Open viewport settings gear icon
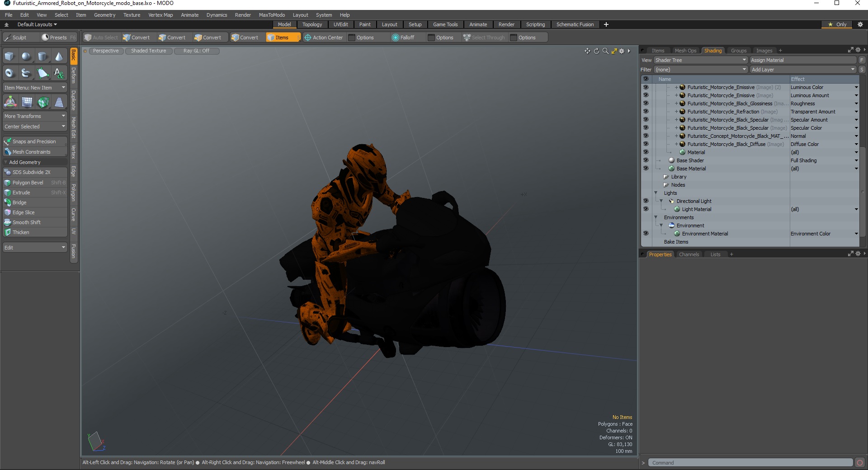 [622, 51]
